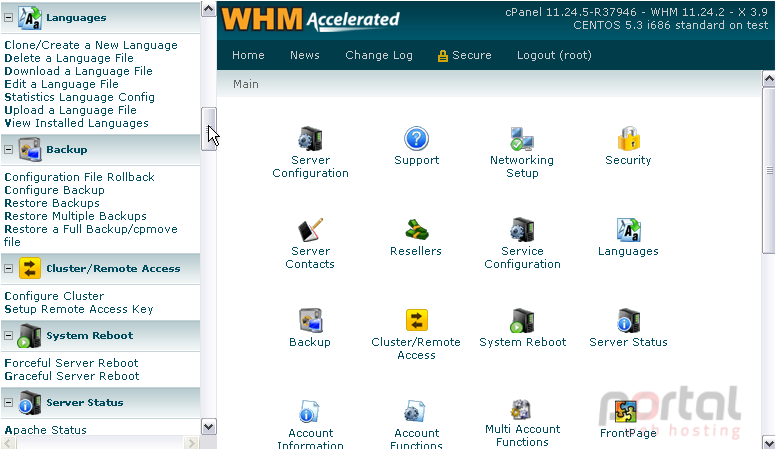The width and height of the screenshot is (776, 450).
Task: Switch to Secure connection link
Action: 472,55
